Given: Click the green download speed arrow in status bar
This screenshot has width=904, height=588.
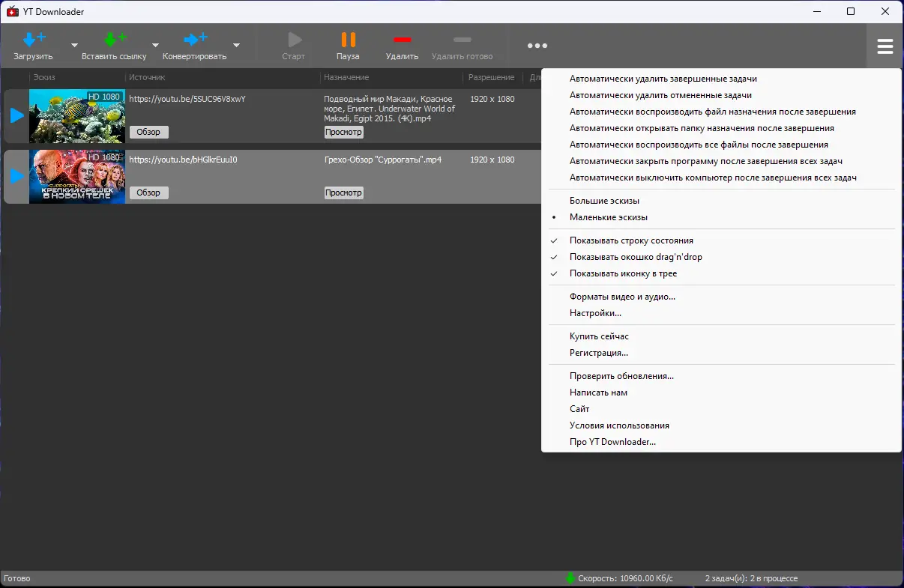Looking at the screenshot, I should coord(570,578).
